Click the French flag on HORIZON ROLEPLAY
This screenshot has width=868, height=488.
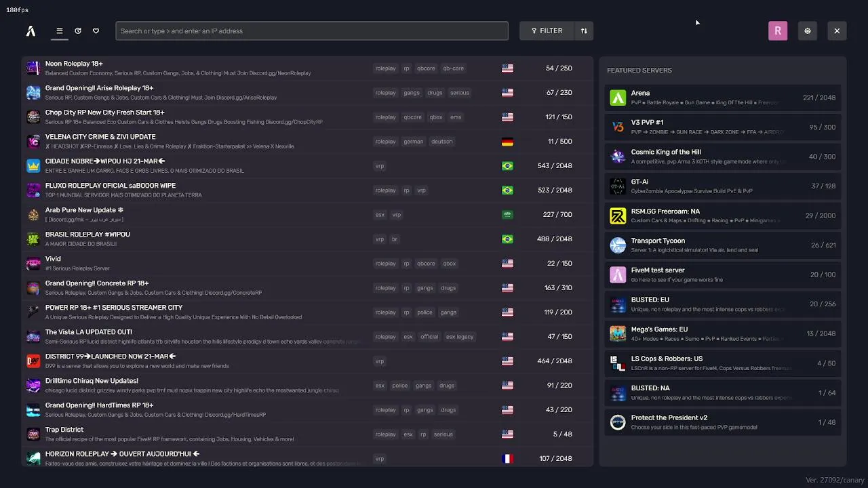507,458
